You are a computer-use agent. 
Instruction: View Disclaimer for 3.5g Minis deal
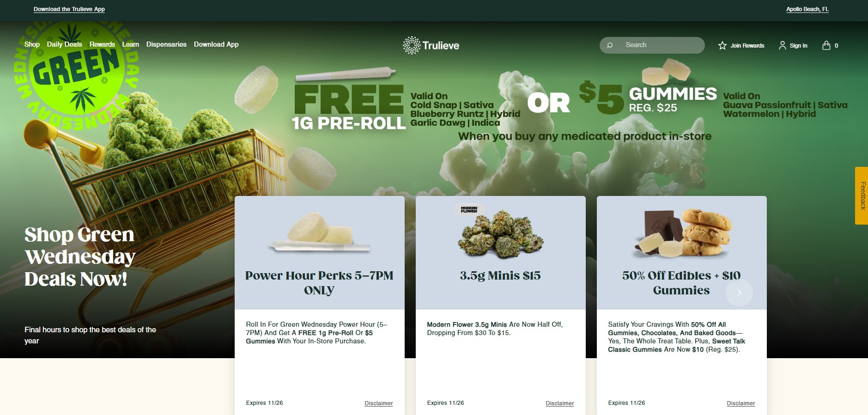point(559,403)
